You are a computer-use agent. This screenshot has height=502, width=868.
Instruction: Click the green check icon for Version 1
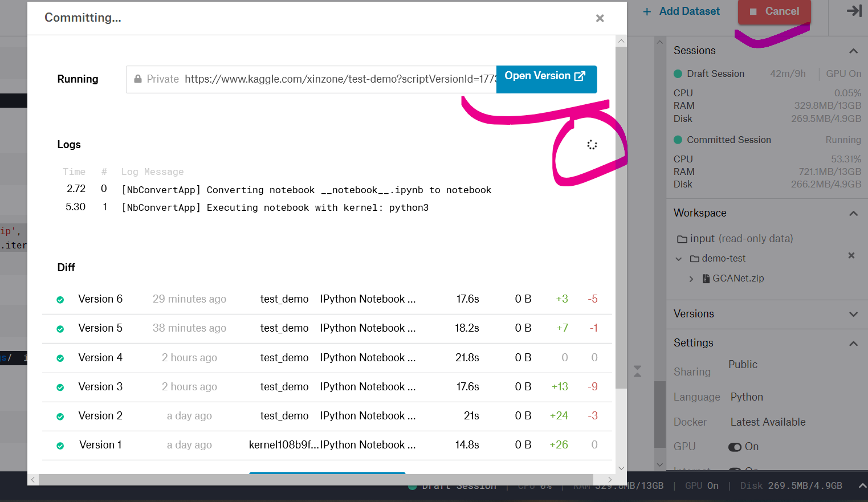(x=60, y=446)
